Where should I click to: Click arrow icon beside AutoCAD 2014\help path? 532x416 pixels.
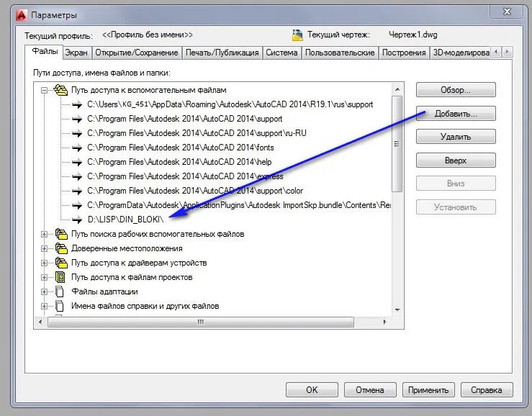tap(77, 162)
